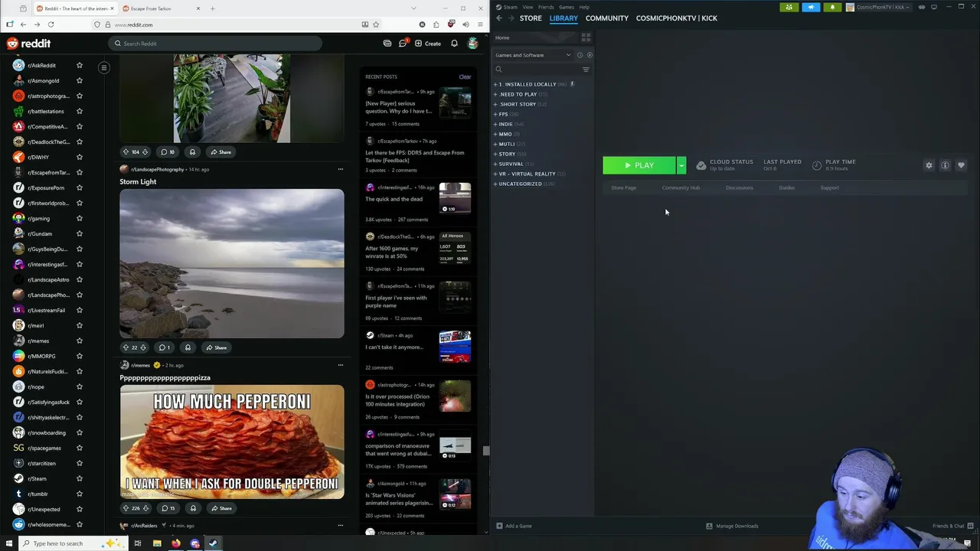The height and width of the screenshot is (551, 980).
Task: Open Firefox application menu
Action: pyautogui.click(x=479, y=24)
